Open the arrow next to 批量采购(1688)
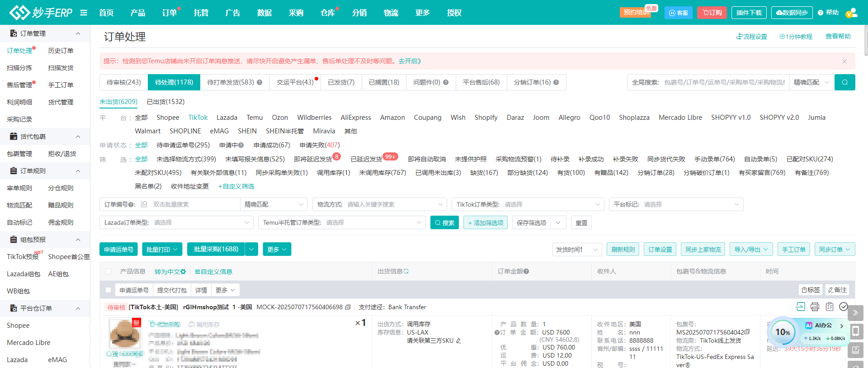Image resolution: width=868 pixels, height=368 pixels. [252, 250]
